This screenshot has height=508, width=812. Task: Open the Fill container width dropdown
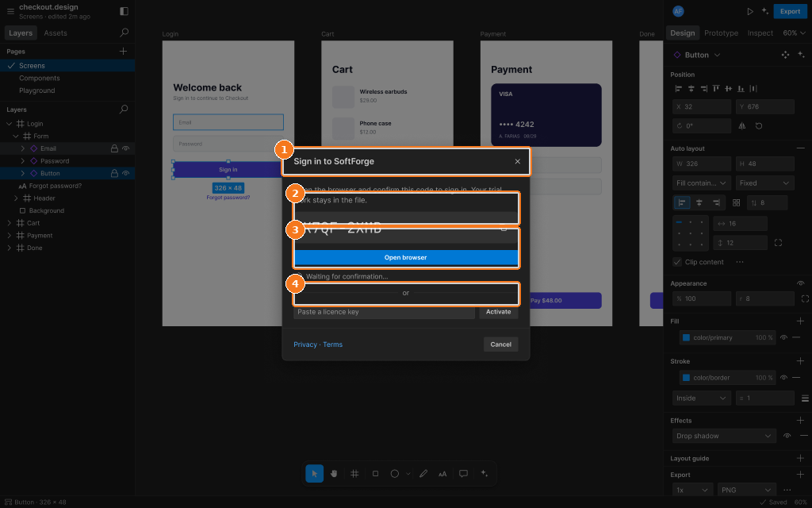[702, 183]
